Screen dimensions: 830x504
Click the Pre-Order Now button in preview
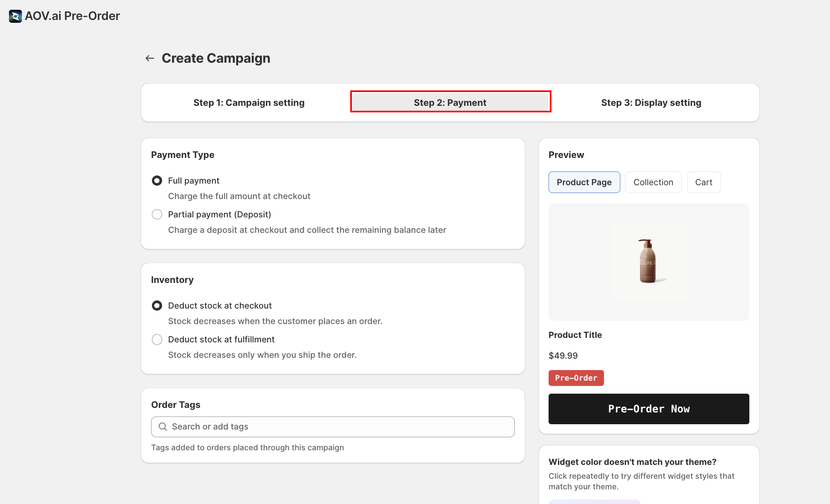pos(649,409)
